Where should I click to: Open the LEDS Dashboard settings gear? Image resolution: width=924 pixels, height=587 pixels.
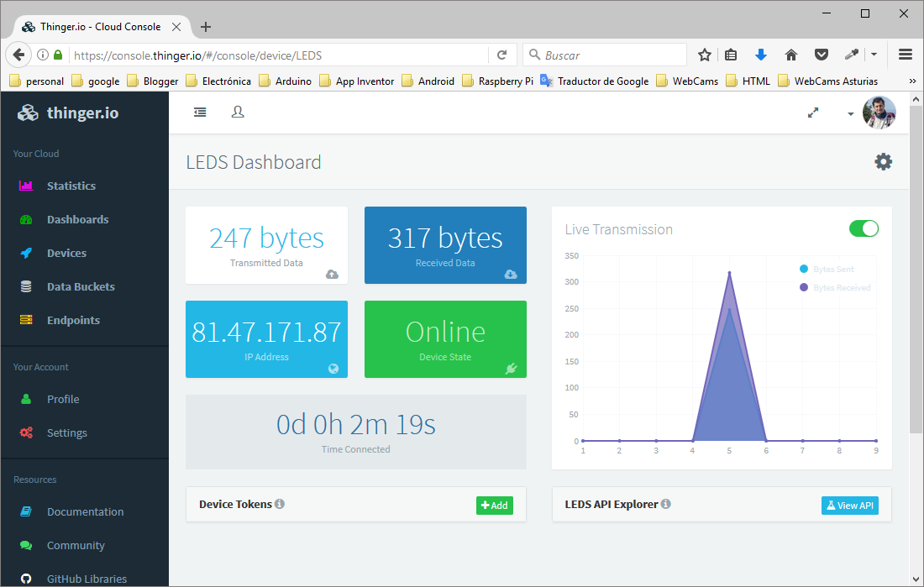(x=883, y=161)
